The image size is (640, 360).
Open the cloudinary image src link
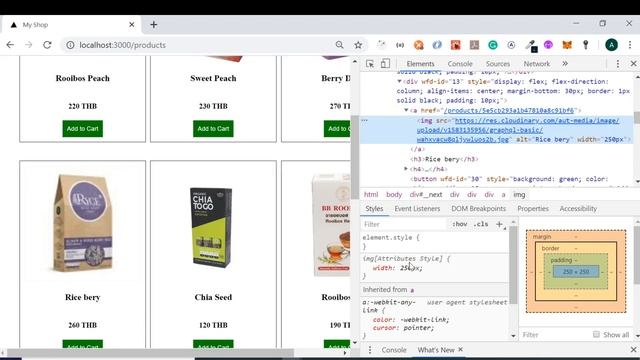518,130
